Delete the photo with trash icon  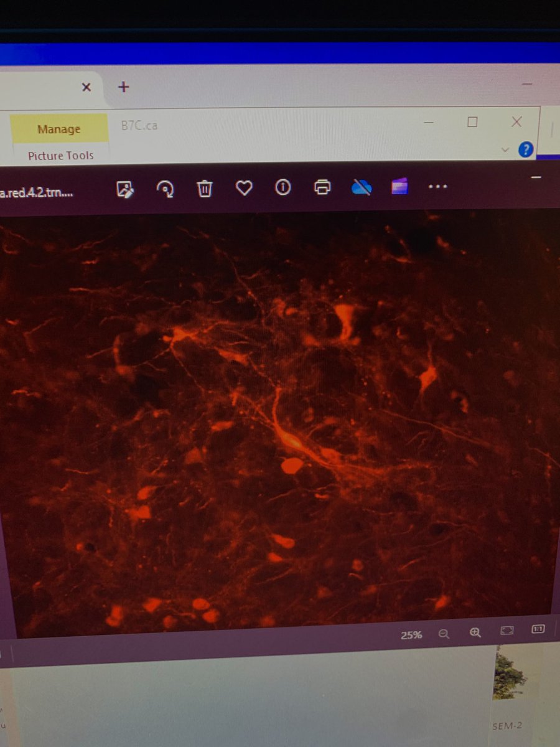click(x=205, y=188)
